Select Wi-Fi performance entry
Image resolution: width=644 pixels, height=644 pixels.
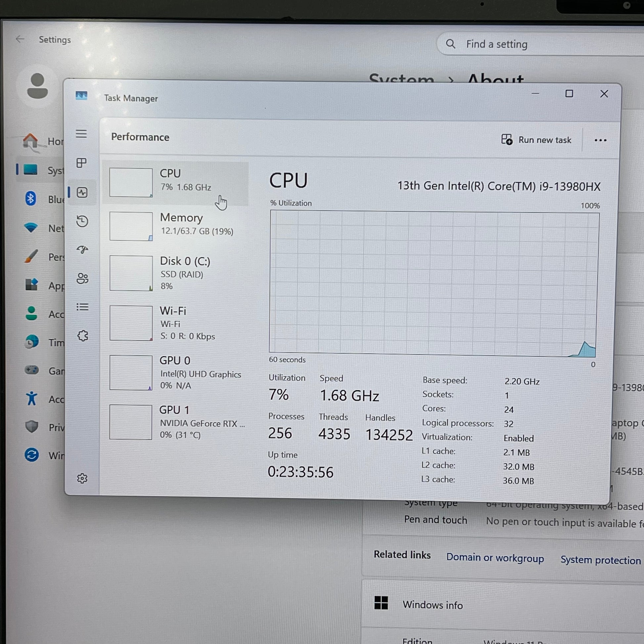tap(176, 323)
